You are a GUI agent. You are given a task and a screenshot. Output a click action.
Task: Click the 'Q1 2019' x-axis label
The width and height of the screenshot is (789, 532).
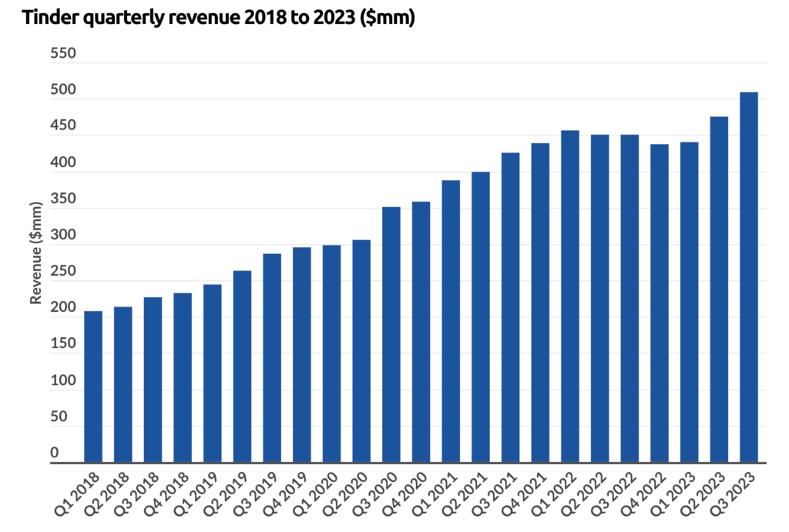196,494
